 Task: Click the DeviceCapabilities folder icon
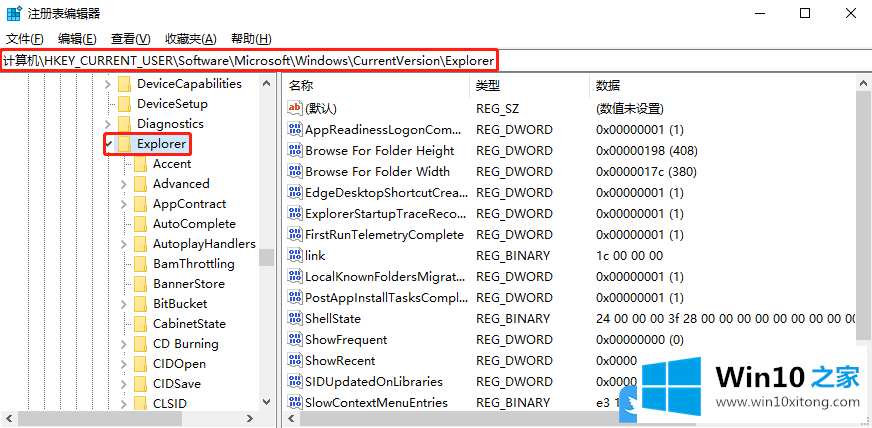pos(125,84)
